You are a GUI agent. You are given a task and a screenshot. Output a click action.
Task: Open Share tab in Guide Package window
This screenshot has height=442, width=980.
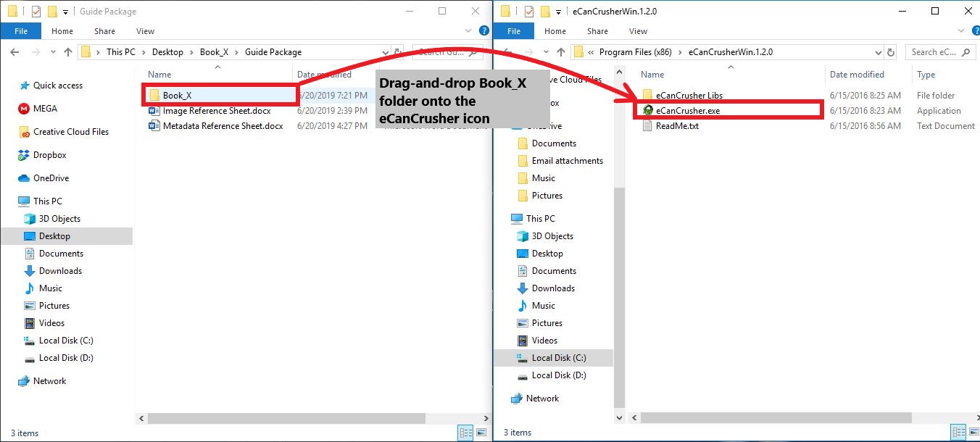(x=104, y=31)
